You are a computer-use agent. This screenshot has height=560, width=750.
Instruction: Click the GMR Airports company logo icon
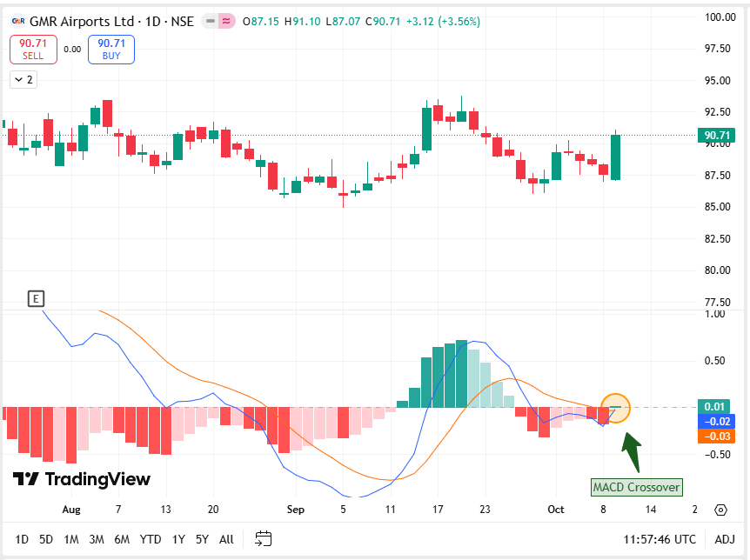(x=17, y=21)
